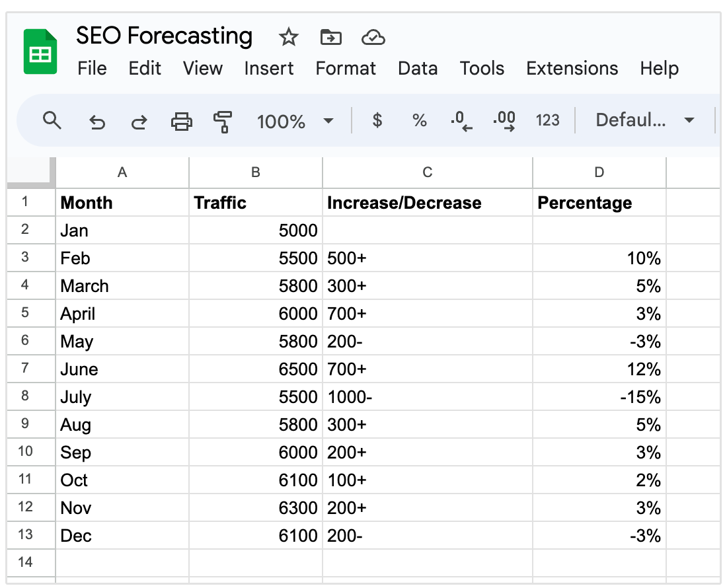Activate the paint format roller
Image resolution: width=727 pixels, height=588 pixels.
(223, 122)
